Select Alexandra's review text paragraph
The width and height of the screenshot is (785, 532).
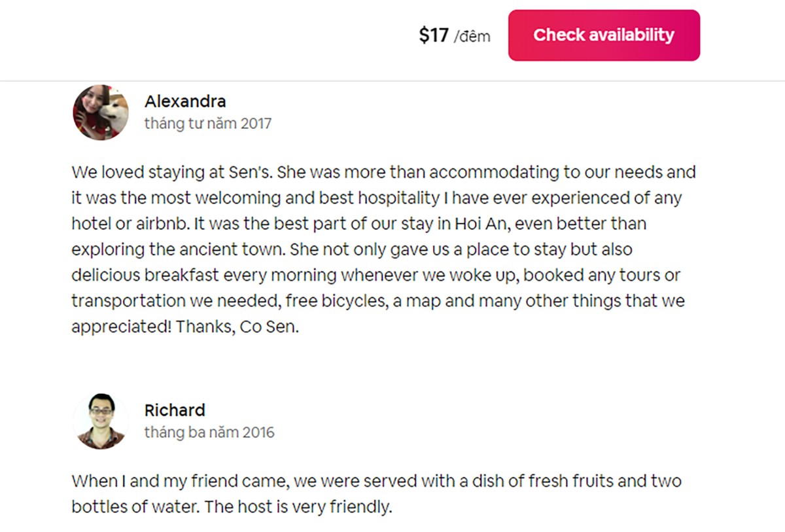[383, 249]
